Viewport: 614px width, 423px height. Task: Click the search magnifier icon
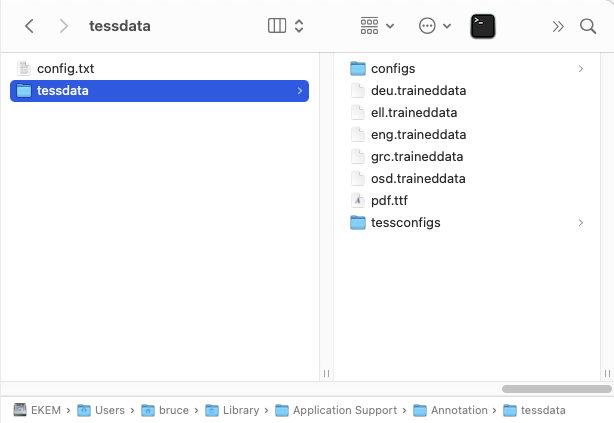pos(588,26)
